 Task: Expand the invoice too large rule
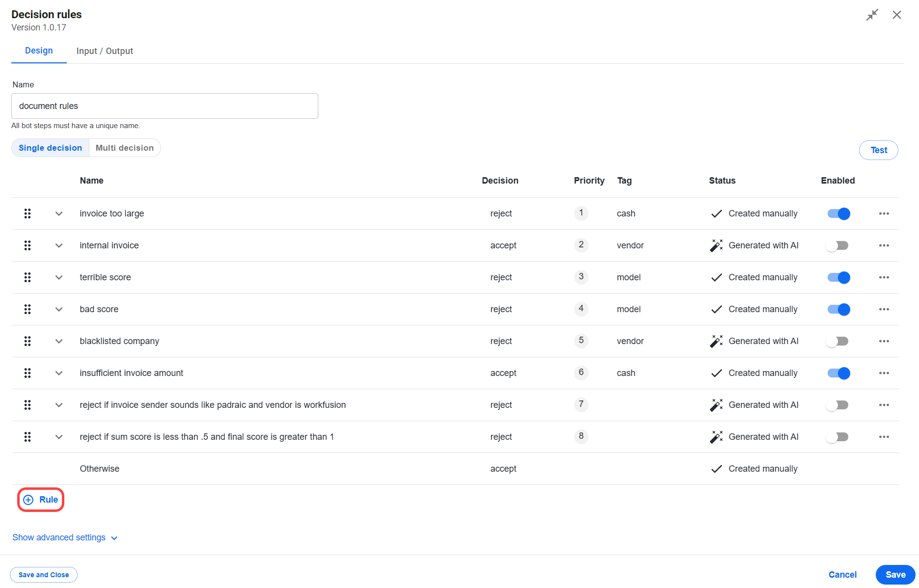59,214
